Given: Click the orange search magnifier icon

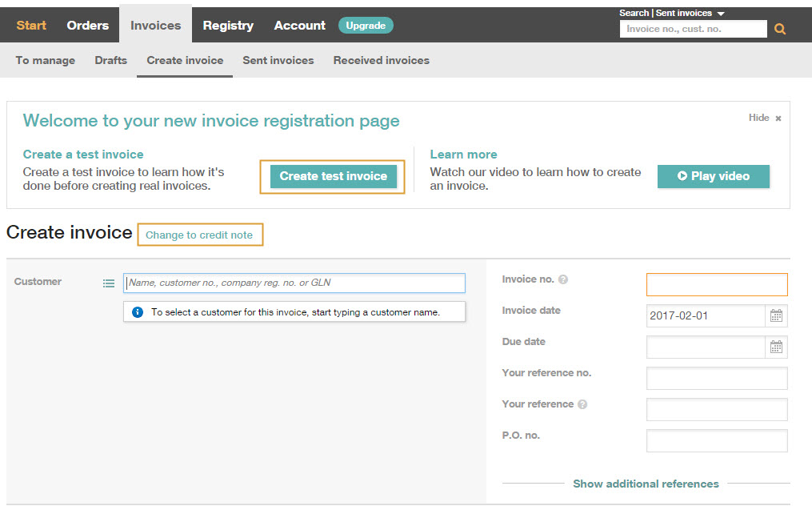Looking at the screenshot, I should pyautogui.click(x=780, y=29).
